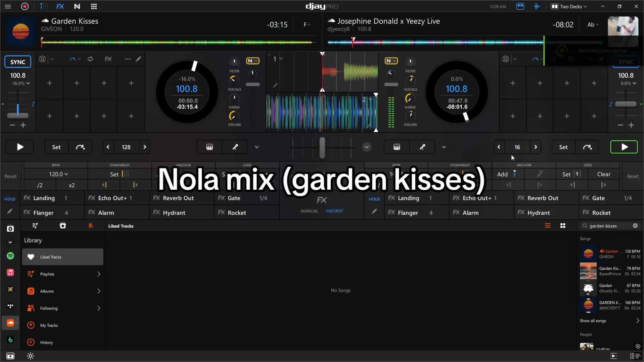Adjust right deck tempo fader

click(x=626, y=104)
